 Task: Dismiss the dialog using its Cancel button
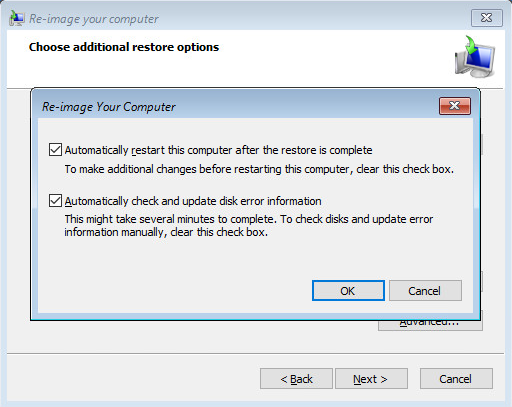[x=425, y=291]
